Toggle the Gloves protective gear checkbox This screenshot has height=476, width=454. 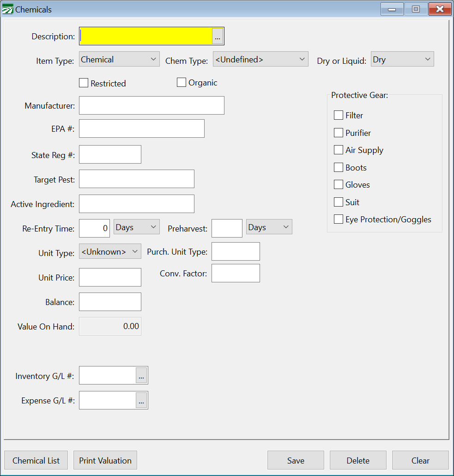point(339,185)
